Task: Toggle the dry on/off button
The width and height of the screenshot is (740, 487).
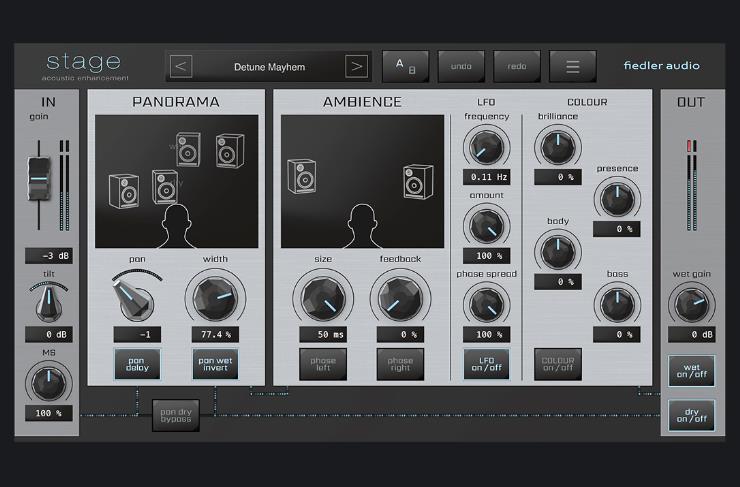Action: [x=691, y=415]
